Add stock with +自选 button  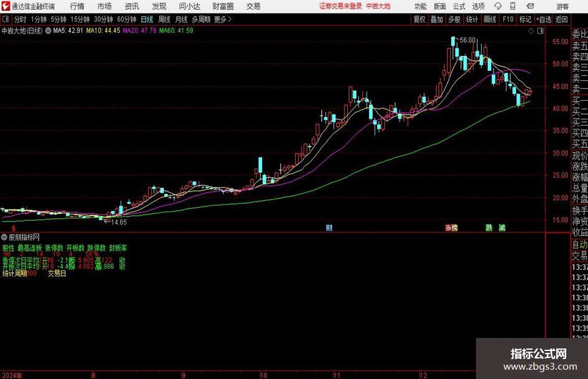(x=544, y=19)
